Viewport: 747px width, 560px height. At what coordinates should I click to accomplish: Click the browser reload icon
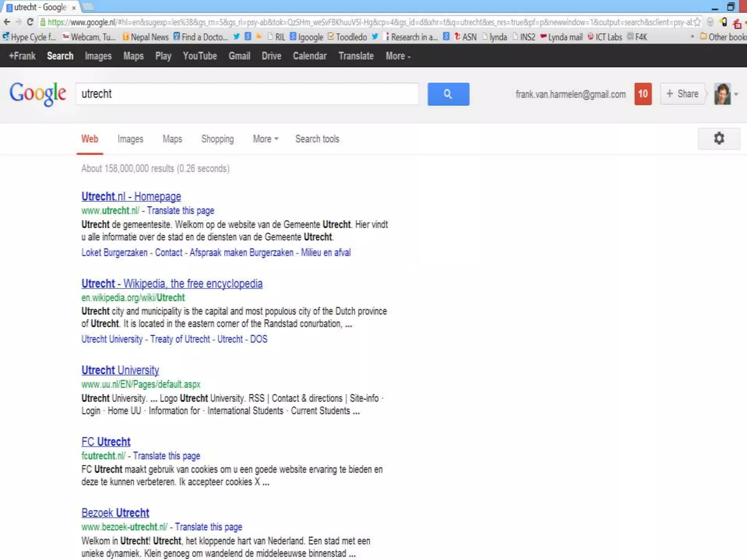(30, 22)
